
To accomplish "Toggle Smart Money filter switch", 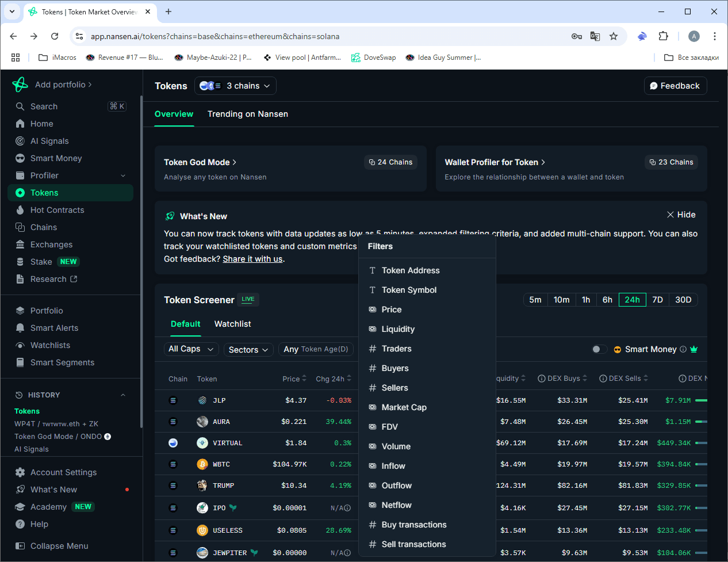I will point(599,349).
